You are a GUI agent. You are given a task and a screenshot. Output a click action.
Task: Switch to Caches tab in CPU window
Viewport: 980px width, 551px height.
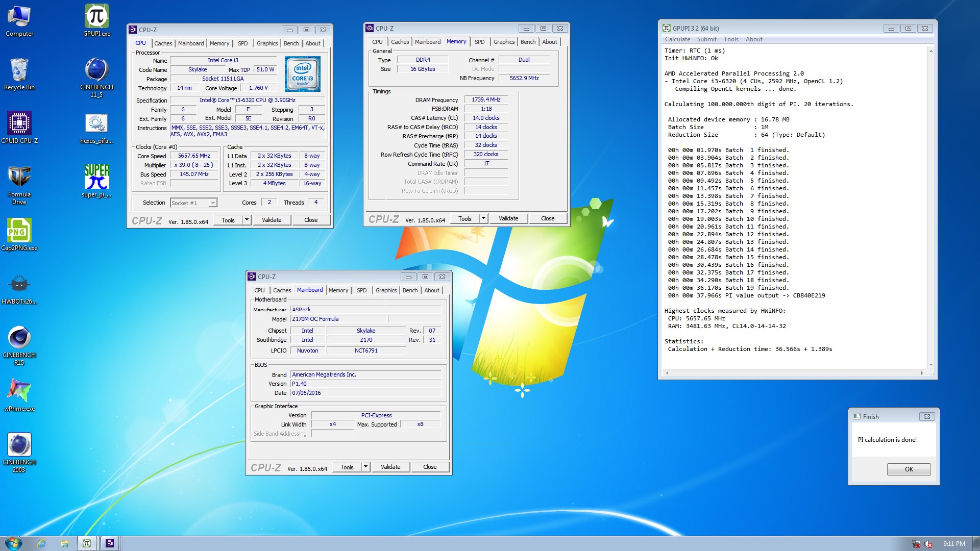[163, 43]
